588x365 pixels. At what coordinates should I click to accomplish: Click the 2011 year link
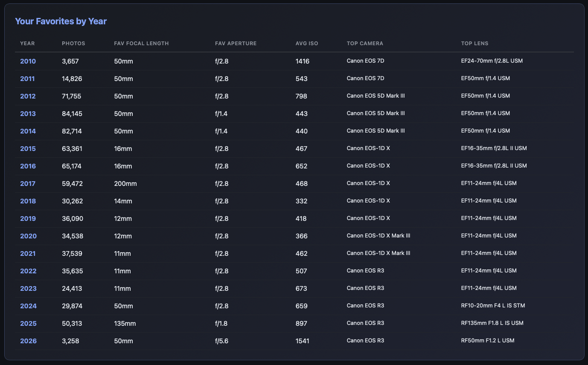click(28, 79)
